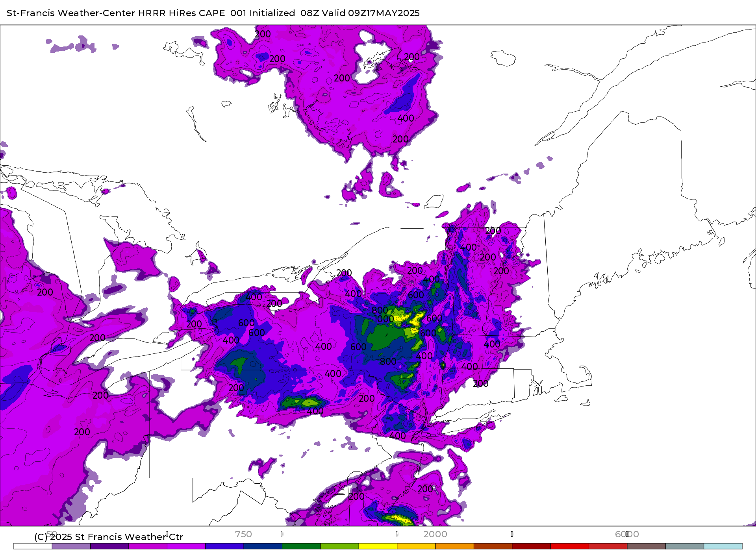Choose the lime green legend swatch
Image resolution: width=756 pixels, height=551 pixels.
(339, 546)
